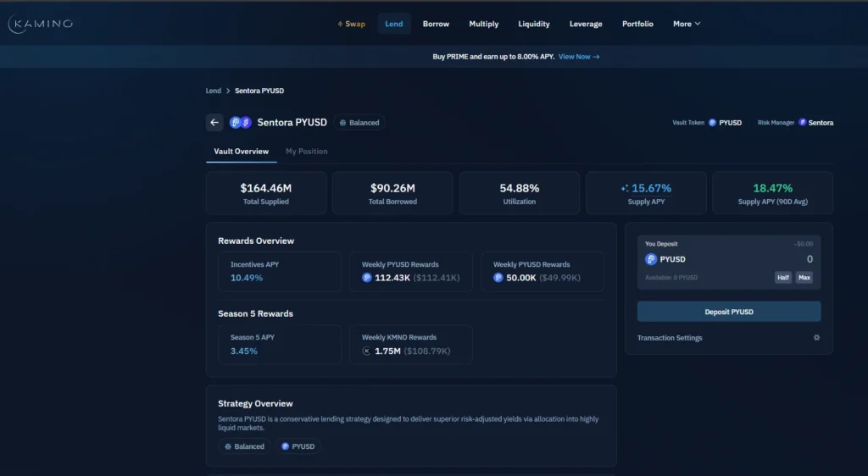Click the back arrow button

[x=214, y=123]
